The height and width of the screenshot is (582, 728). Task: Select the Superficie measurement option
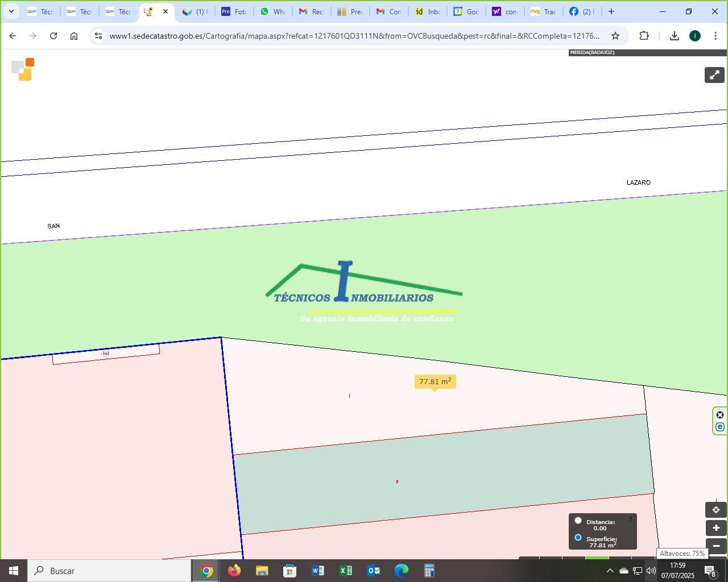(578, 538)
